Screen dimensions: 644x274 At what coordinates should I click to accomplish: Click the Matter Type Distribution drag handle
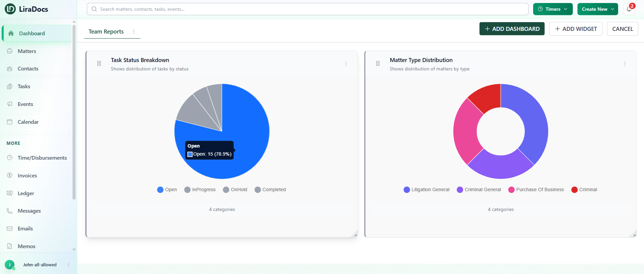(x=378, y=63)
